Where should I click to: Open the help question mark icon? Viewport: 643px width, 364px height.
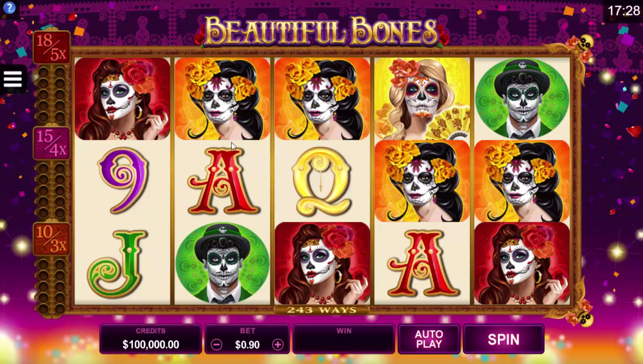(9, 8)
